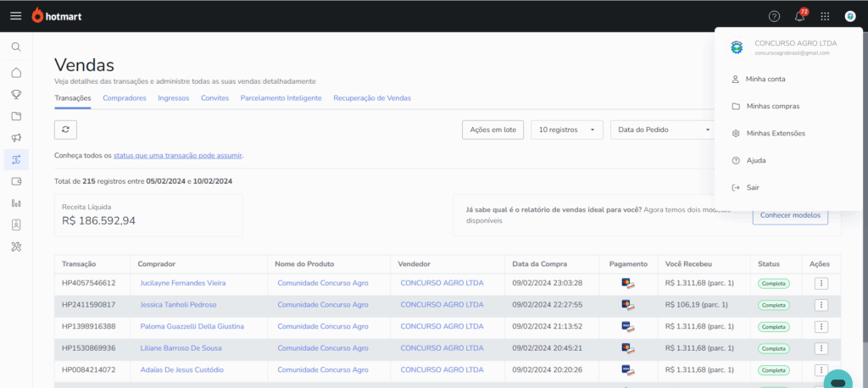Switch to the Ingressos tab
This screenshot has height=388, width=868.
(173, 98)
